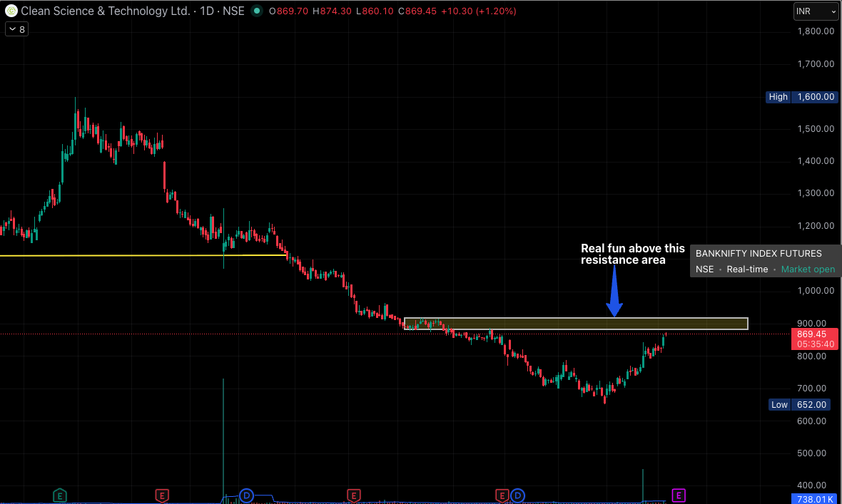The image size is (842, 504).
Task: Click the BANKNIFTY INDEX FUTURES tooltip title
Action: (759, 253)
